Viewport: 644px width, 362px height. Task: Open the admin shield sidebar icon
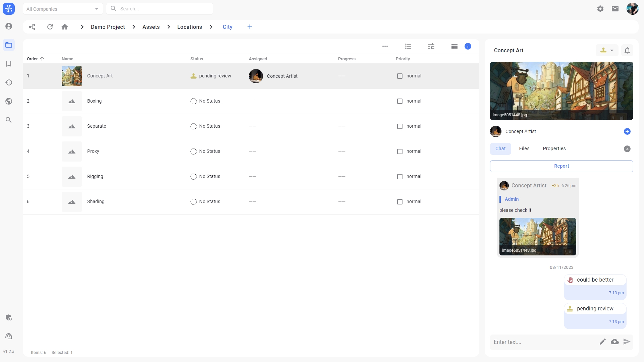coord(9,317)
